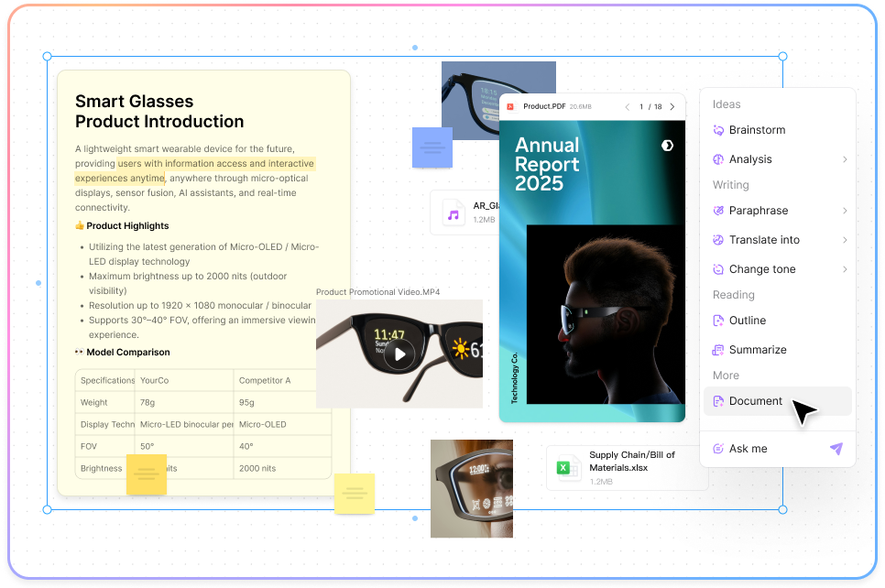Image resolution: width=885 pixels, height=588 pixels.
Task: Expand the Analysis submenu arrow
Action: [844, 159]
